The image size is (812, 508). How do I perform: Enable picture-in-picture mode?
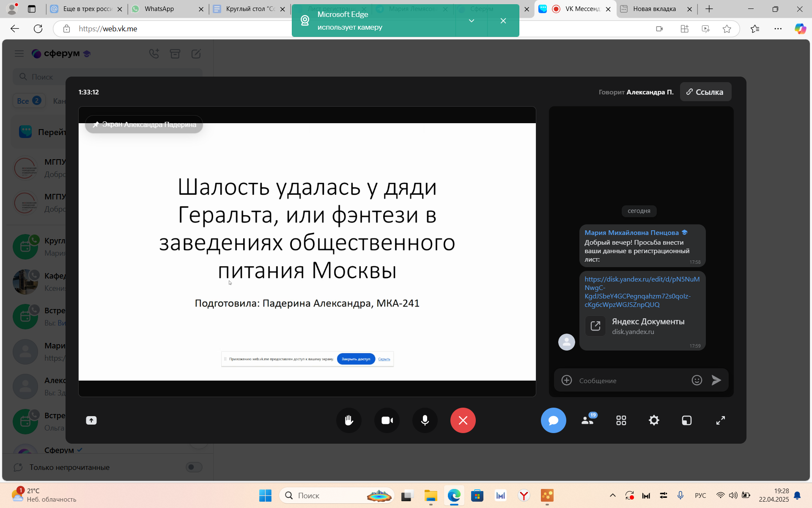pos(686,420)
